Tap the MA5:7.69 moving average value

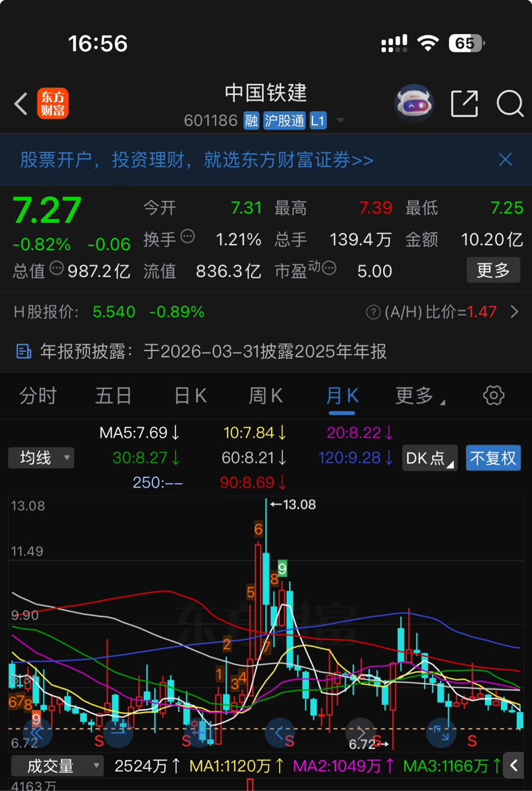click(x=140, y=433)
